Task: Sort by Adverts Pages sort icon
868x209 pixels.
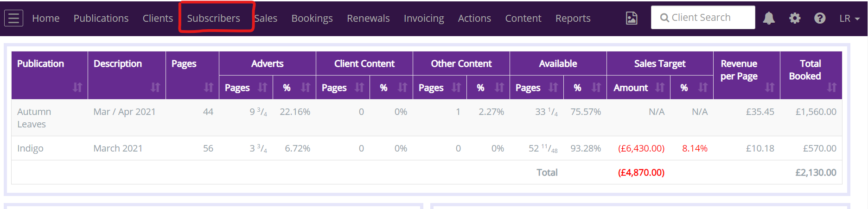Action: 262,87
